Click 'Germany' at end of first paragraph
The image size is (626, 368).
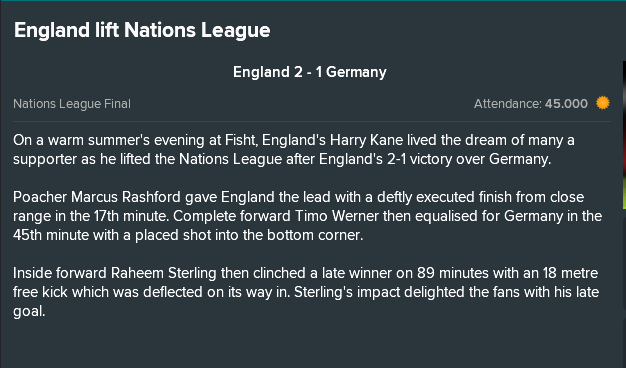click(x=518, y=159)
